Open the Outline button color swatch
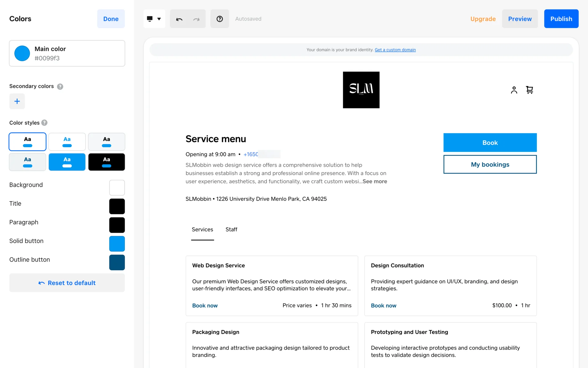This screenshot has width=588, height=368. coord(117,263)
